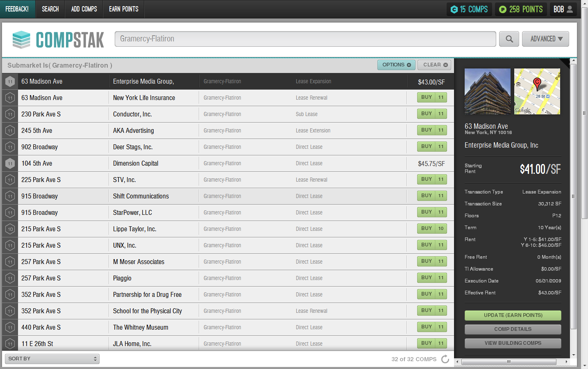The width and height of the screenshot is (588, 369).
Task: Click the Update (Earn Points) button
Action: point(513,315)
